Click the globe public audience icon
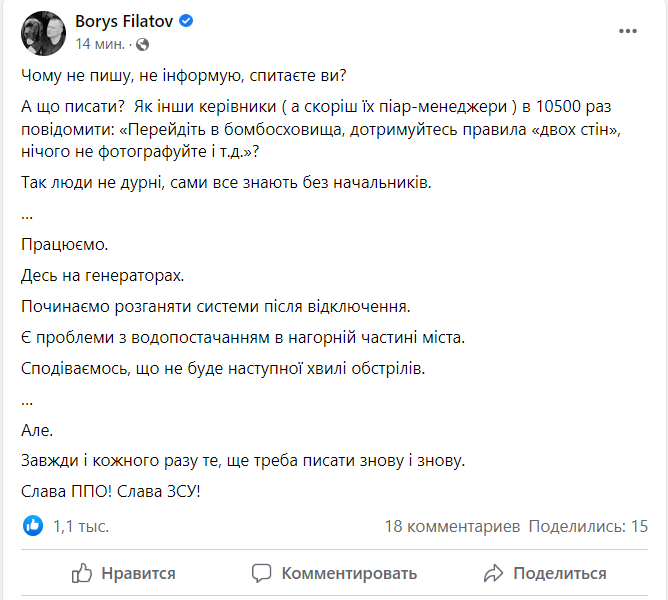 pyautogui.click(x=141, y=44)
